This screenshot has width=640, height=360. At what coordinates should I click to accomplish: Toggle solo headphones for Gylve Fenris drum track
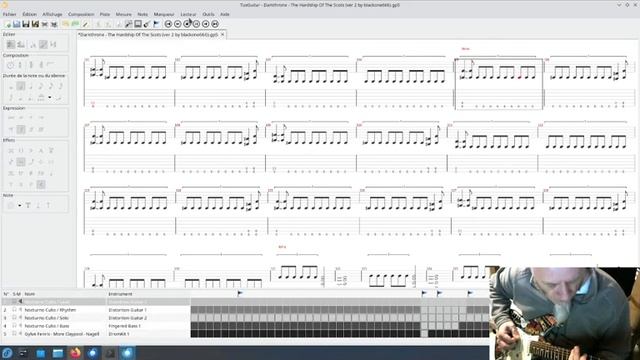(14, 333)
